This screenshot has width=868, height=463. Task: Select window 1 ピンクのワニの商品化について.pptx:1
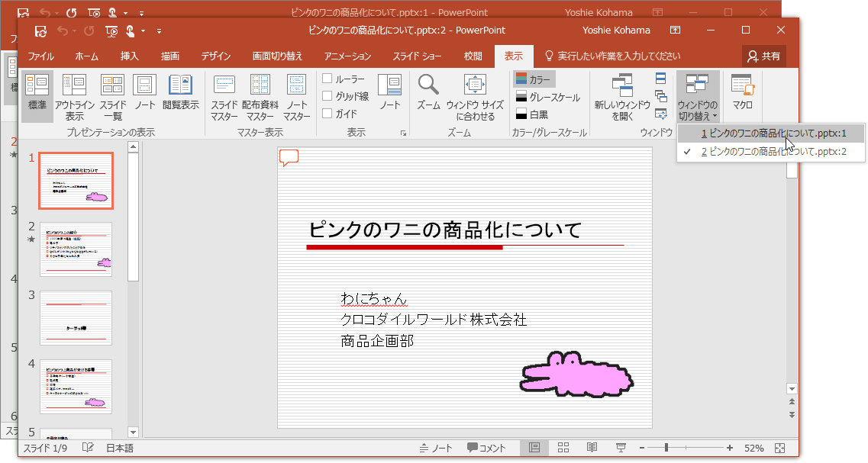[771, 133]
